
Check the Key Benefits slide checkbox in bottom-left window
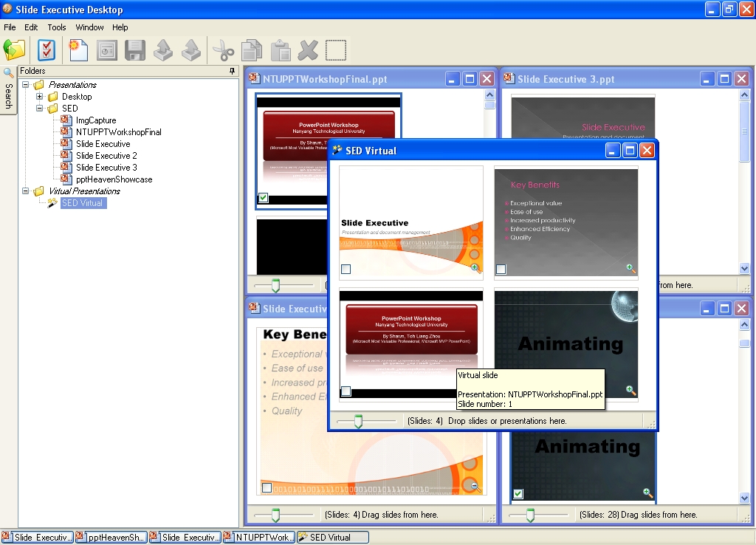point(267,487)
